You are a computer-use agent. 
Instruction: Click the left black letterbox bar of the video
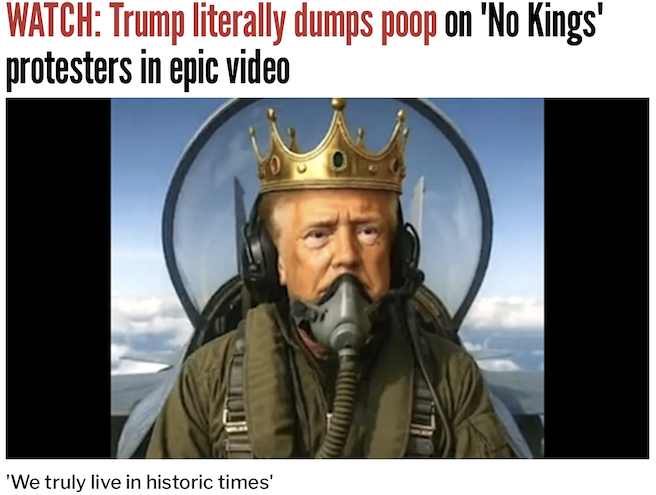59,278
